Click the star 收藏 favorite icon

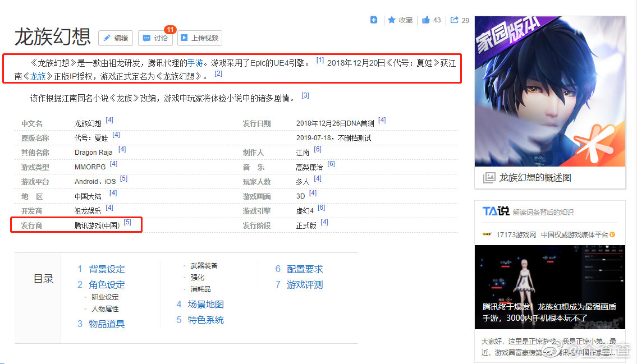click(x=392, y=20)
